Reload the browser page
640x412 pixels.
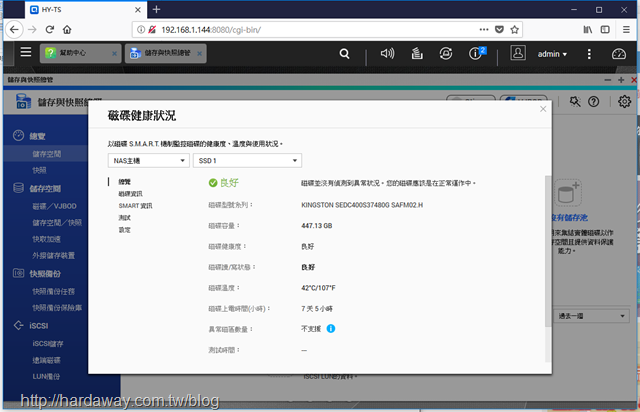[50, 29]
